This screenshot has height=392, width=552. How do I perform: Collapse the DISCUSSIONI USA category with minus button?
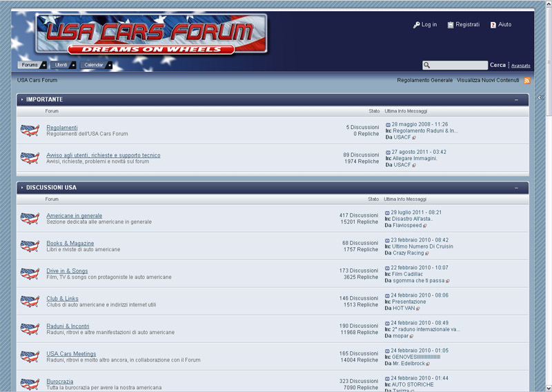point(516,188)
